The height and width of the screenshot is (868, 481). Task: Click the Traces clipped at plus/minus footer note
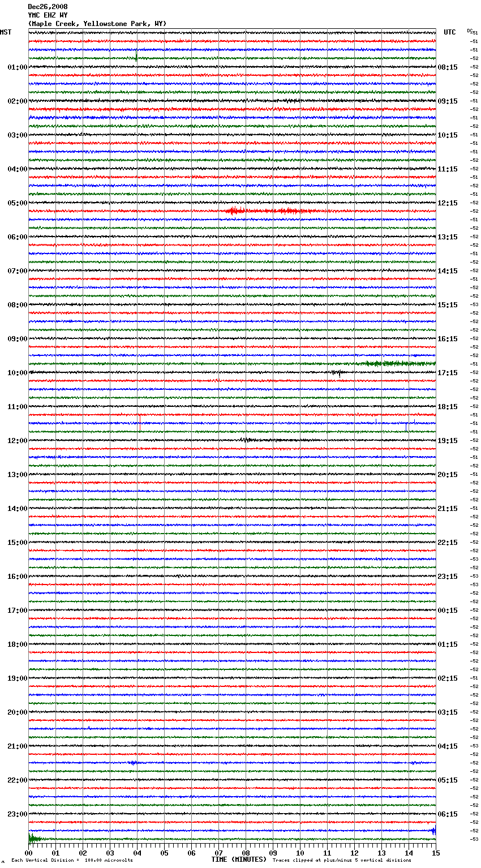pyautogui.click(x=342, y=861)
